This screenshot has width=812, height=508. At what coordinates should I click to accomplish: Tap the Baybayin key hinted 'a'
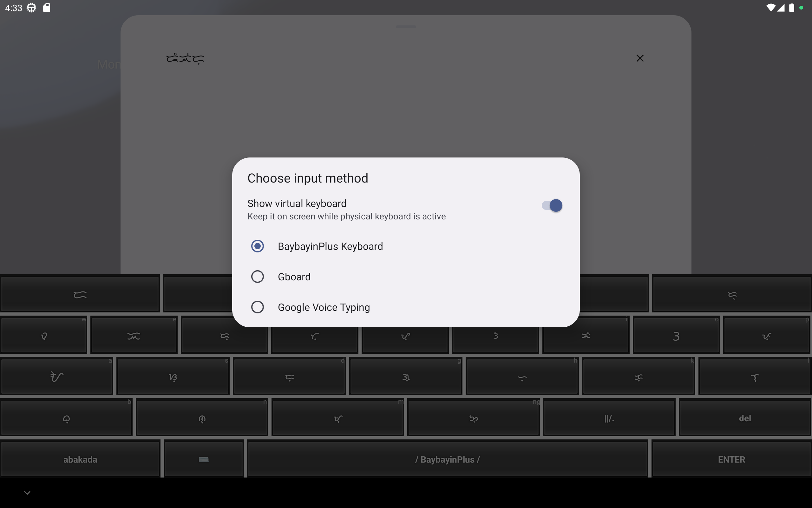[57, 376]
